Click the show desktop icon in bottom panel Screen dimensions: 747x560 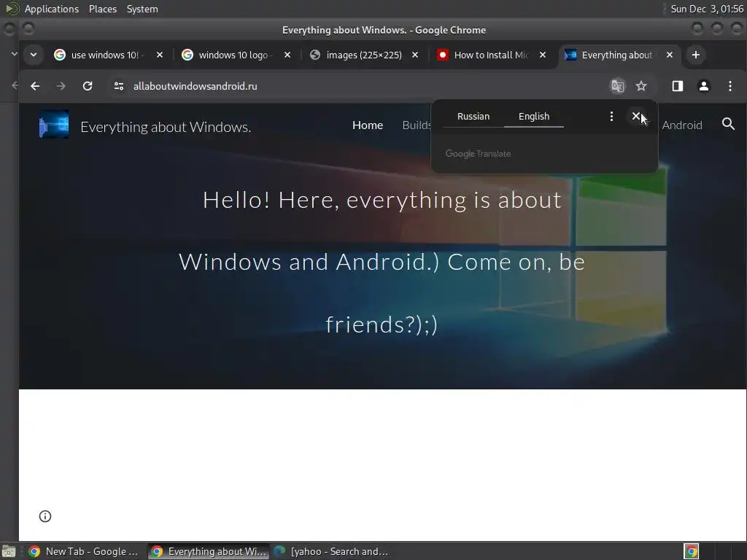click(9, 551)
